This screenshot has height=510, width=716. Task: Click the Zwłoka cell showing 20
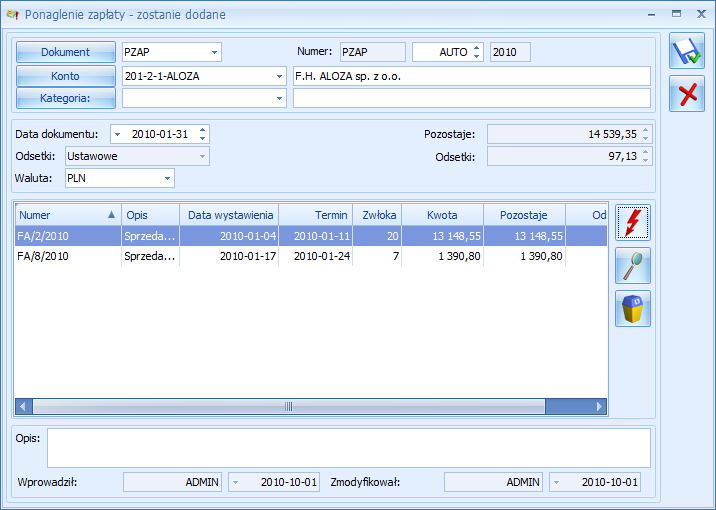[x=377, y=236]
